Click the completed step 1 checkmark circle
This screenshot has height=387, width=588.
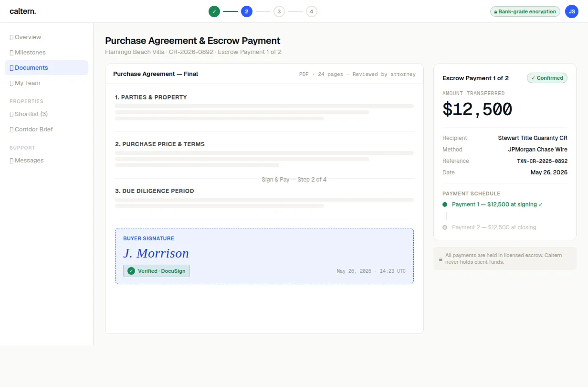[x=214, y=11]
